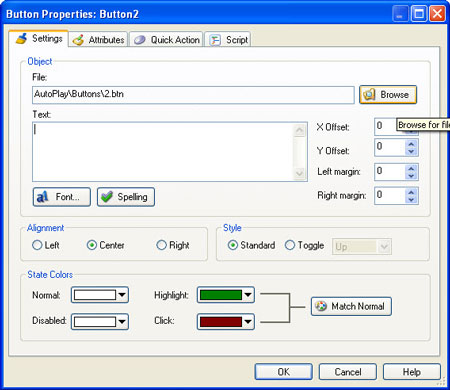This screenshot has height=390, width=450.
Task: Select Left alignment
Action: [x=46, y=245]
